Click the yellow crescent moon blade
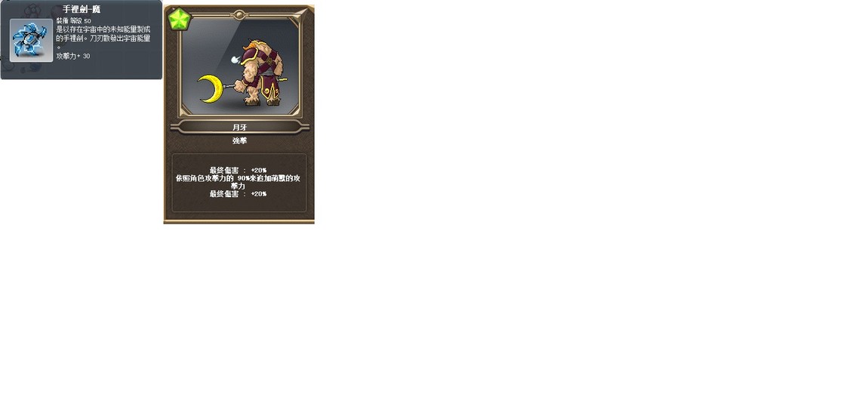Screen dimensions: 868x401 point(211,89)
